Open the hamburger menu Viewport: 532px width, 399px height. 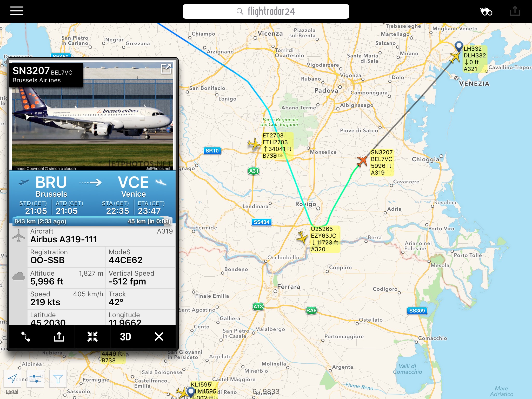[x=17, y=11]
